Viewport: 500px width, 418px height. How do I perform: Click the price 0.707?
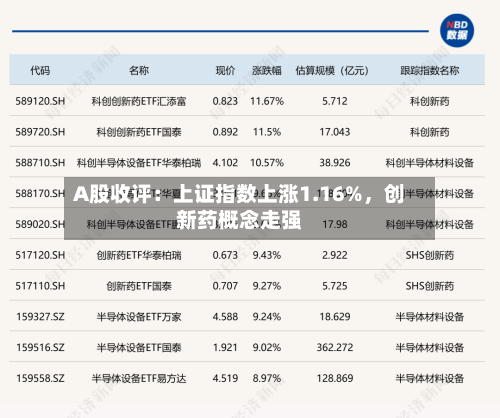(225, 286)
